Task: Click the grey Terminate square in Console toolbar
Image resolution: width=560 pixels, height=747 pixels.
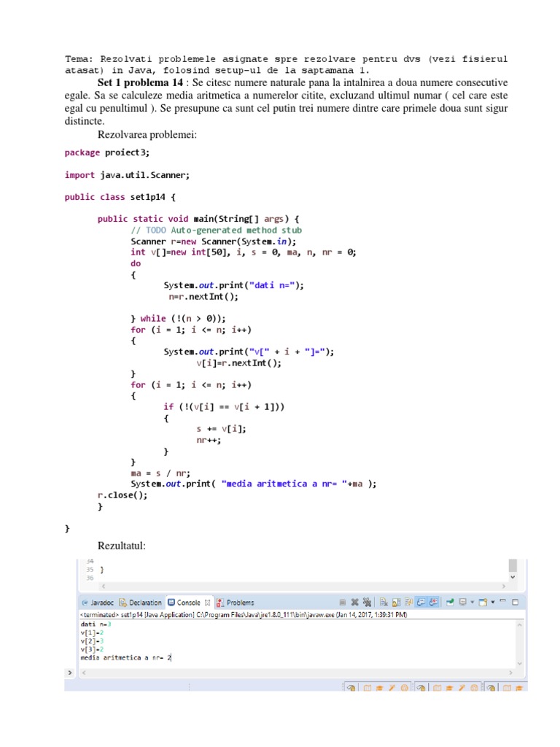Action: [343, 602]
